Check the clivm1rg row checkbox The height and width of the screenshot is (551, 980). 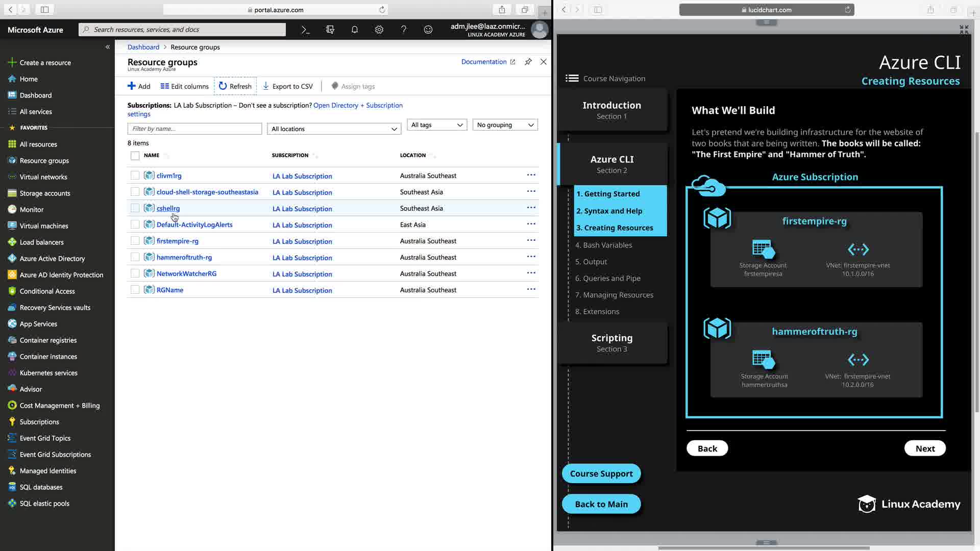[x=135, y=176]
